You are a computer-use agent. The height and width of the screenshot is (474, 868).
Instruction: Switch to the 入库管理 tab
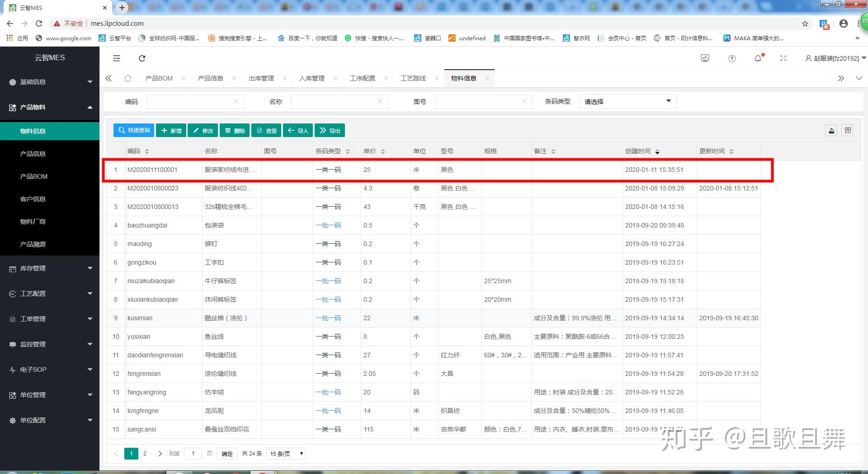[312, 78]
